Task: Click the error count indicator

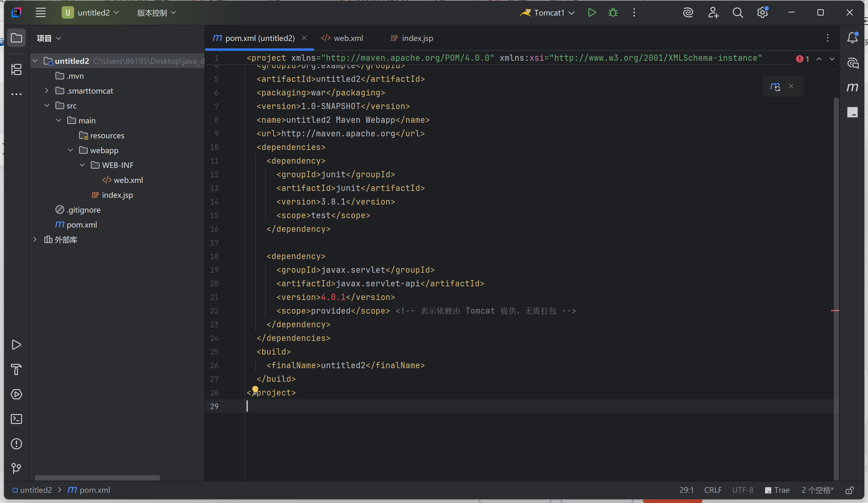Action: [803, 59]
